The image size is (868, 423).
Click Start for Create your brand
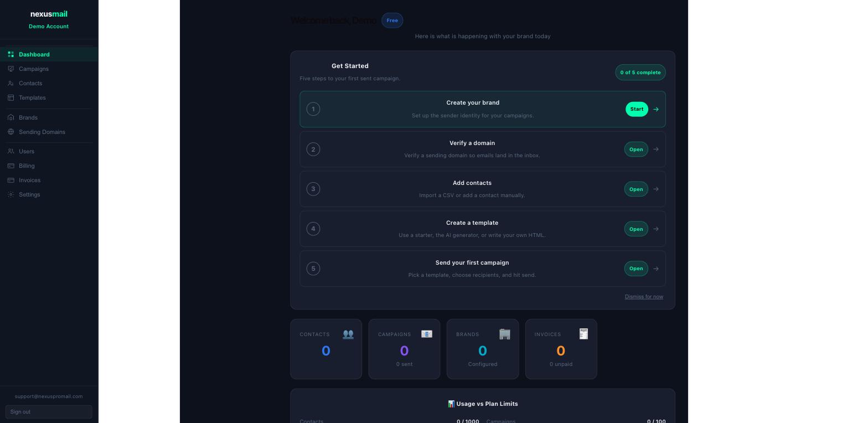[x=637, y=109]
